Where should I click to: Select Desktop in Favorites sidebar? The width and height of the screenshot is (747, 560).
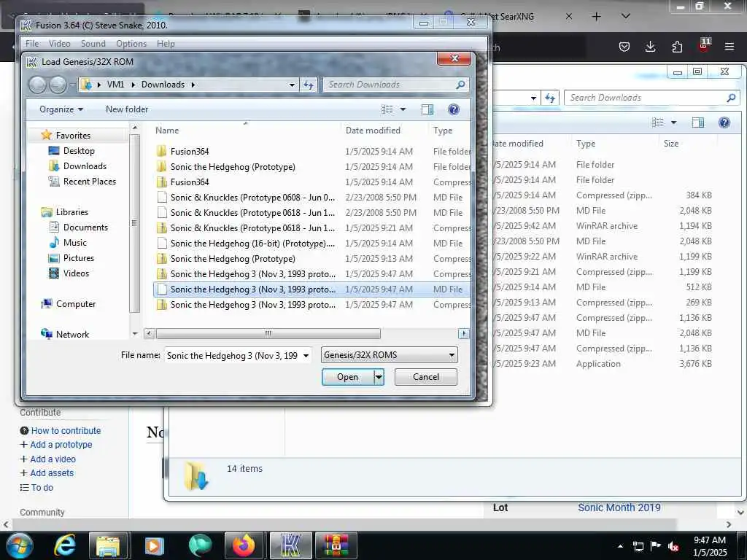point(79,151)
